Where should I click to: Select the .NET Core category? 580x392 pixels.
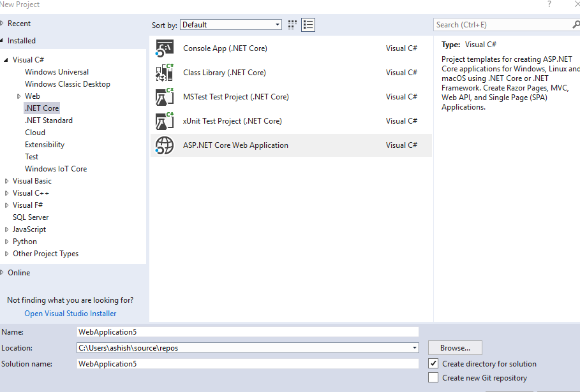[42, 108]
